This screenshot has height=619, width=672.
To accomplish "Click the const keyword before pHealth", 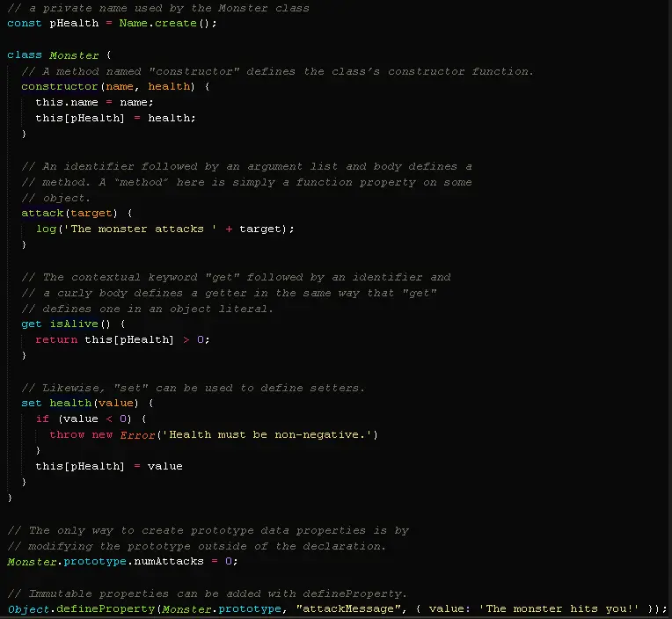I will (25, 23).
